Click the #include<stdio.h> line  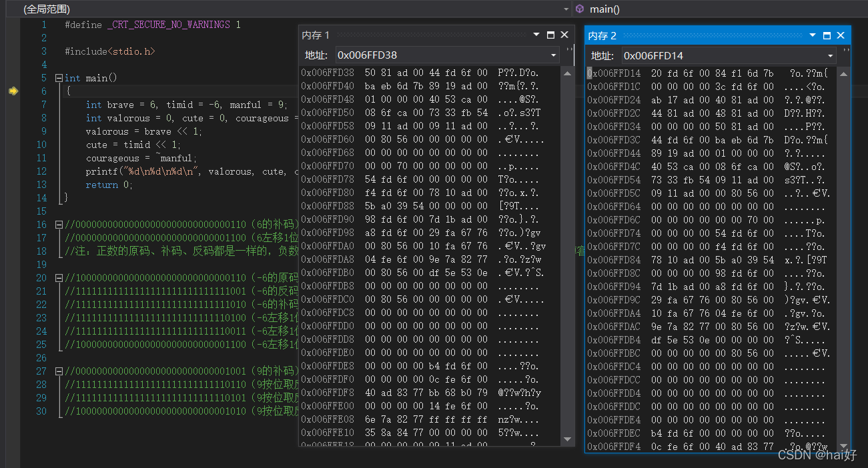pyautogui.click(x=109, y=51)
